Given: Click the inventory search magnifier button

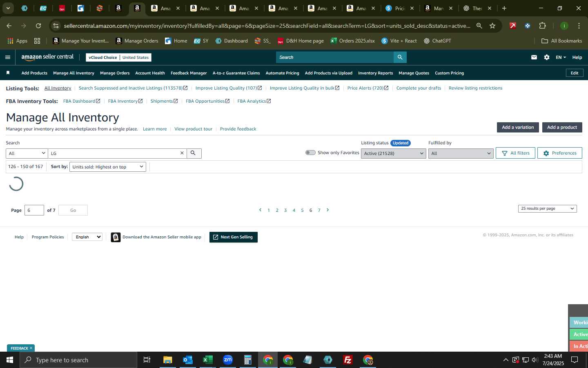Looking at the screenshot, I should point(194,153).
